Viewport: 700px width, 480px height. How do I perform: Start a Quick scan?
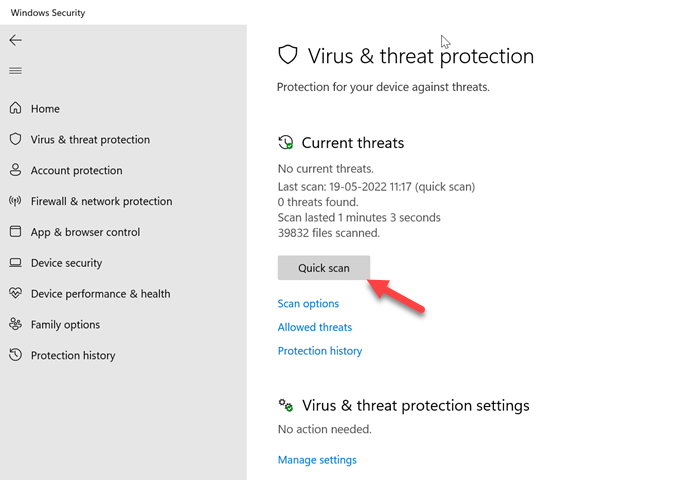click(x=324, y=268)
